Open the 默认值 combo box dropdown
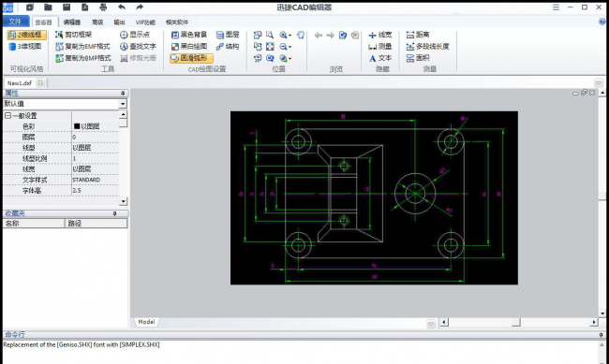 (x=123, y=104)
